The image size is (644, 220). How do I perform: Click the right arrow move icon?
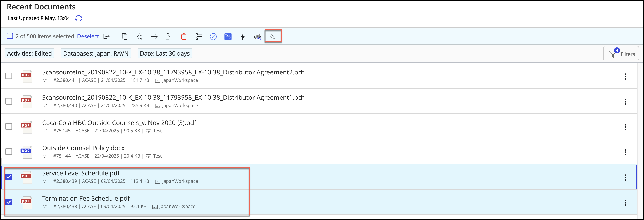(x=154, y=37)
